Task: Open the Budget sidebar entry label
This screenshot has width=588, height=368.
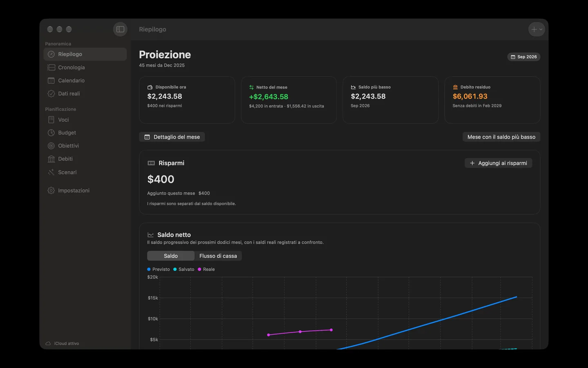Action: [67, 133]
